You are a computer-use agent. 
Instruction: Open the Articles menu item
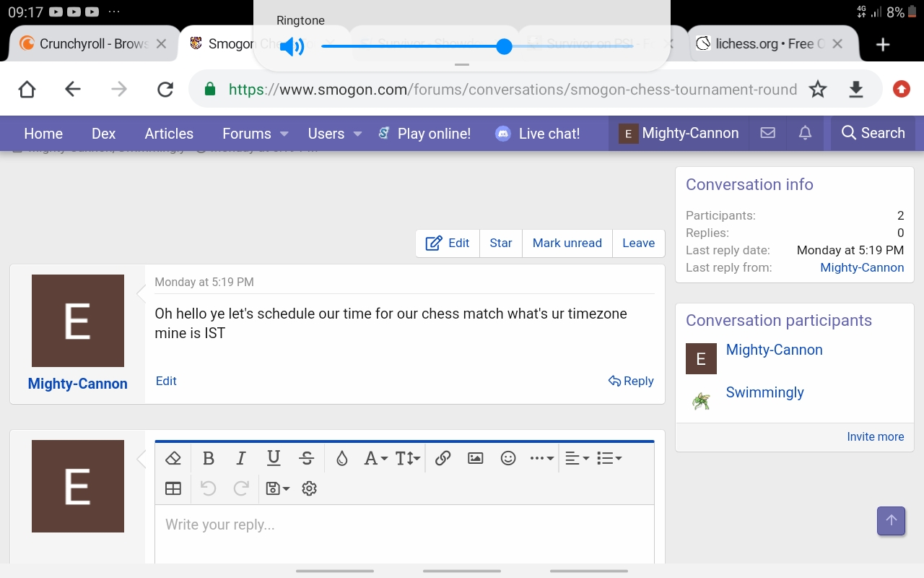[x=169, y=134]
